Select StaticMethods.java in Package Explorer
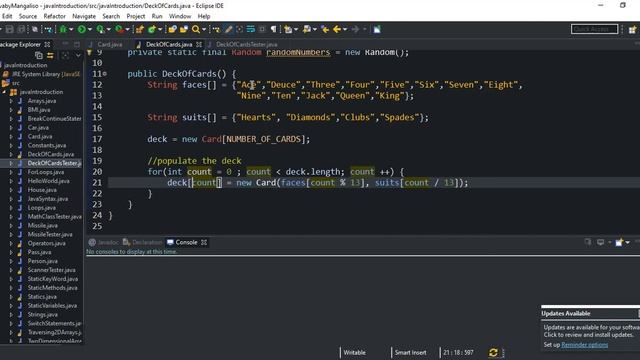Screen dimensions: 640x360 (52, 288)
